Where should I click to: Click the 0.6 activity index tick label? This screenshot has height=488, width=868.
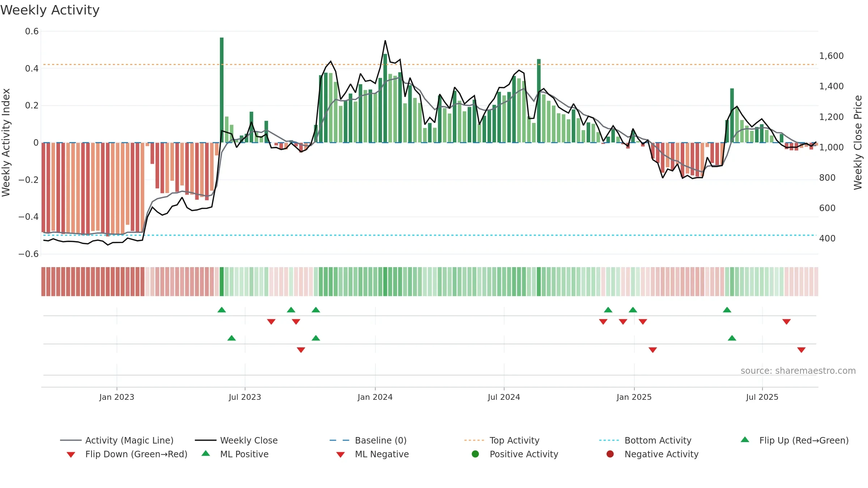point(32,31)
